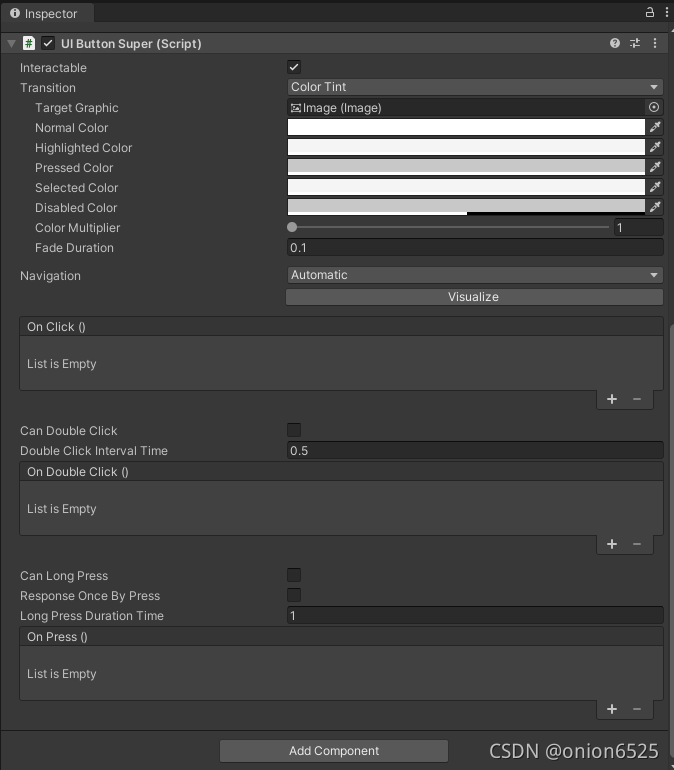Screen dimensions: 674x770
Task: Click the Navigation property label
Action: click(x=50, y=275)
